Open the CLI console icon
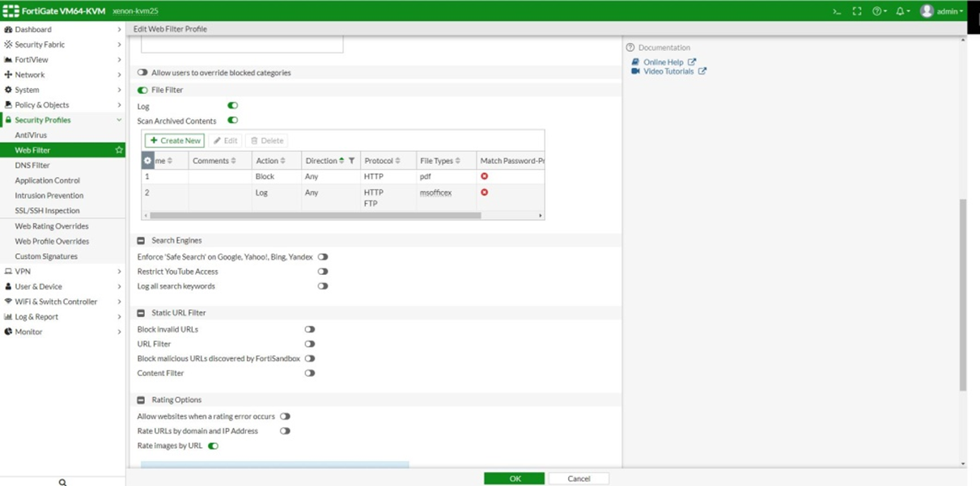This screenshot has height=486, width=980. pos(837,11)
